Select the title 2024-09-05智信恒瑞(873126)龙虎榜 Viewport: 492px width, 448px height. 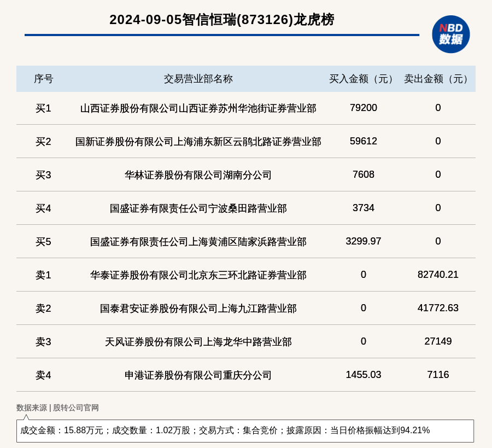coord(222,20)
